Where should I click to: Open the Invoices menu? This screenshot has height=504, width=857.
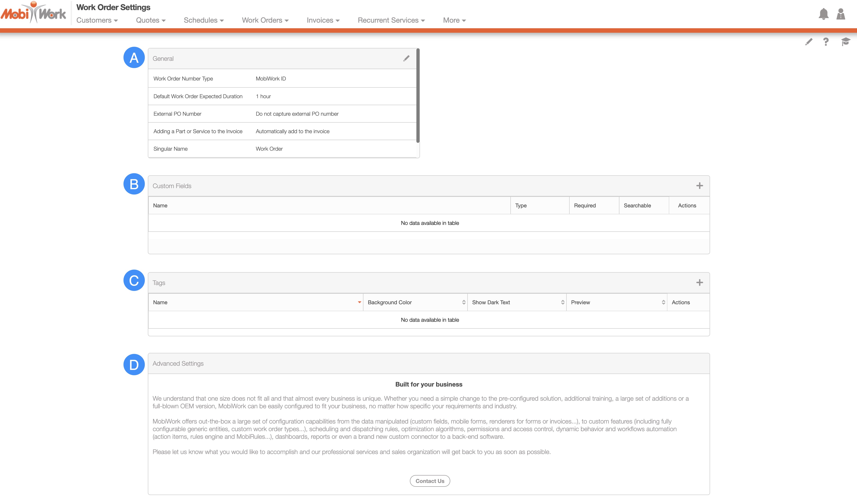pyautogui.click(x=323, y=20)
